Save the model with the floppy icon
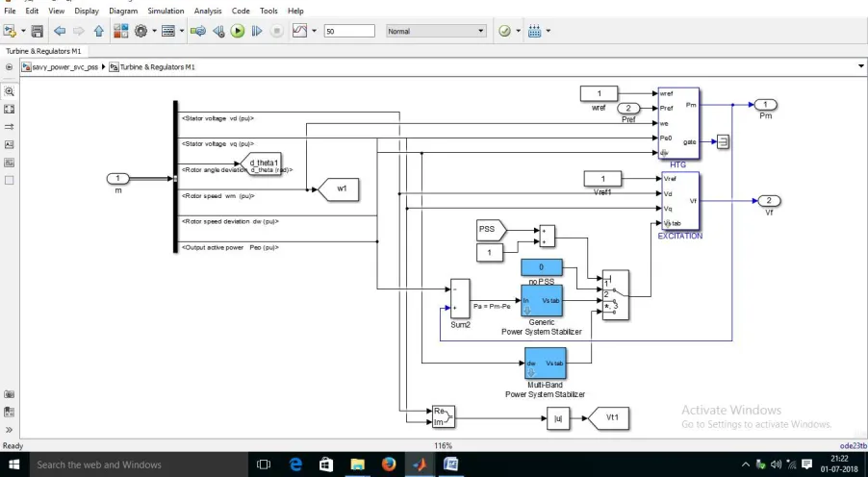This screenshot has width=868, height=477. tap(38, 31)
